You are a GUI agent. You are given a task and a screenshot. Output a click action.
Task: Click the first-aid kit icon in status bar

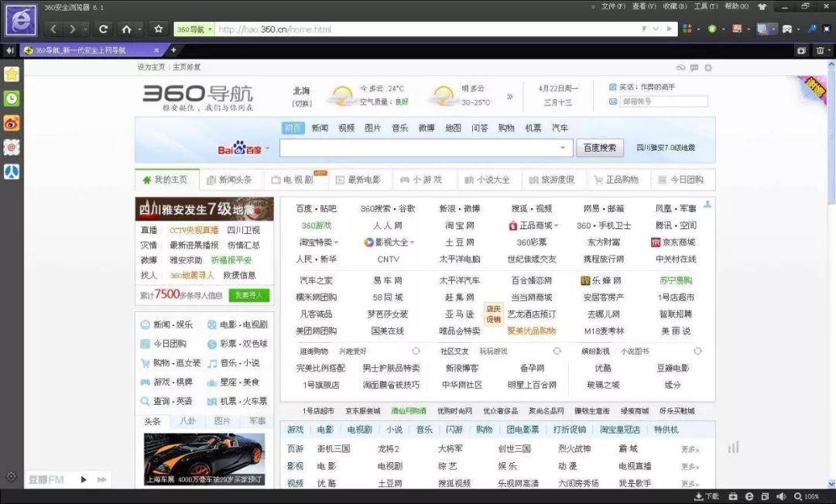tap(733, 496)
